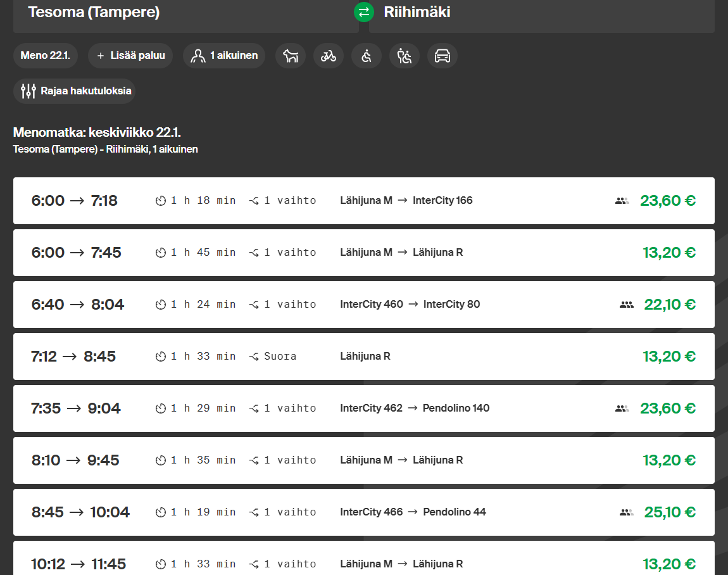Open the 10:12 to 11:45 journey row
Viewport: 728px width, 575px height.
363,560
